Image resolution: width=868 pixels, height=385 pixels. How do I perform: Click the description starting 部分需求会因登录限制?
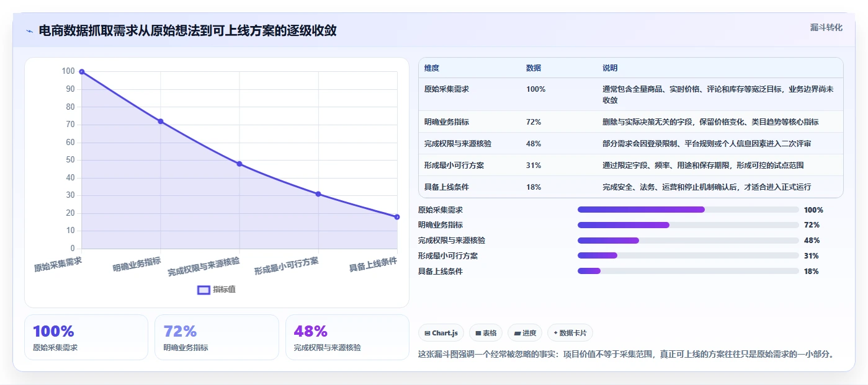click(x=707, y=144)
